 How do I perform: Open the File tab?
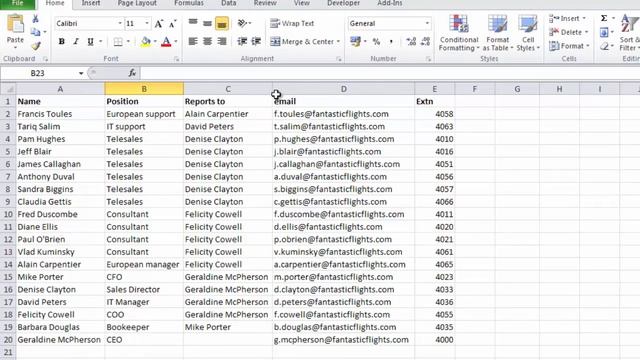click(18, 4)
